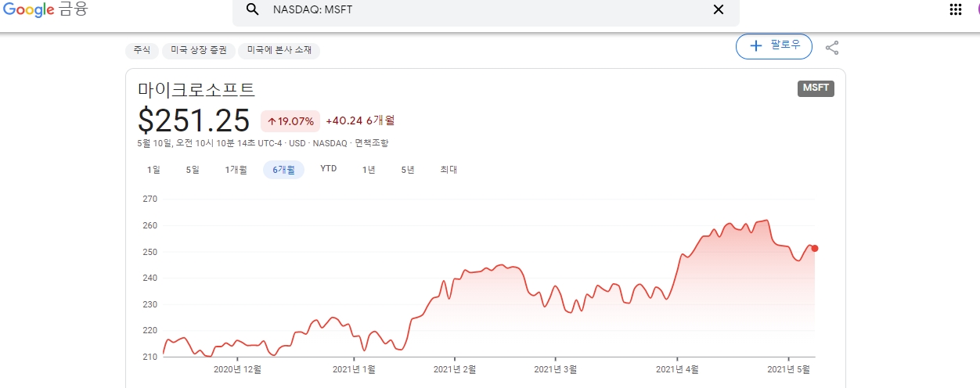980x388 pixels.
Task: Go to Google Finance home logo
Action: click(x=45, y=9)
